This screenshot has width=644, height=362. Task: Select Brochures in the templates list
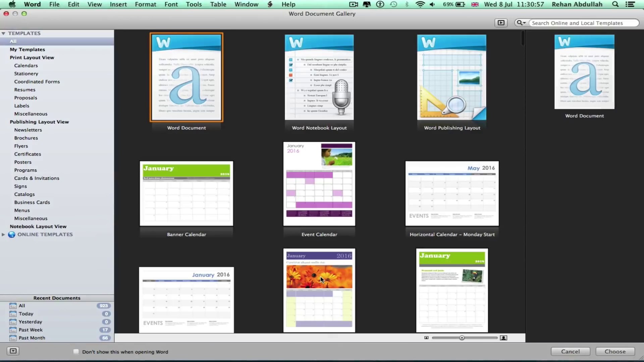click(26, 138)
